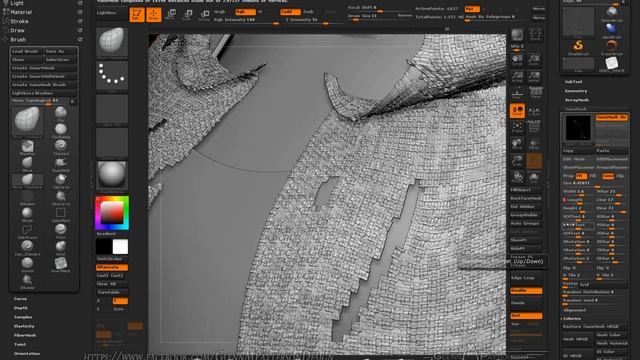The width and height of the screenshot is (640, 360).
Task: Select the Pinch brush icon
Action: tap(61, 230)
